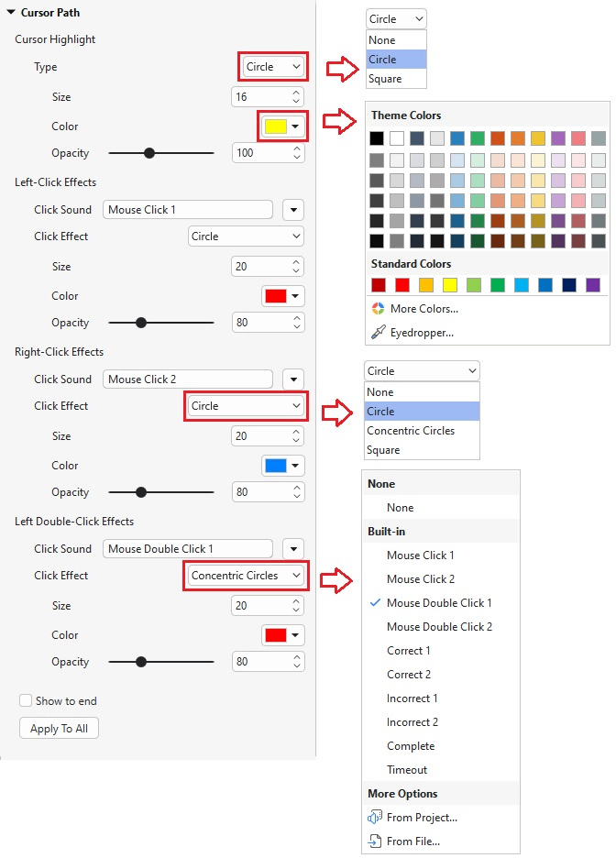Open the Right-Click Click Sound dropdown arrow
The image size is (616, 858).
coord(292,379)
